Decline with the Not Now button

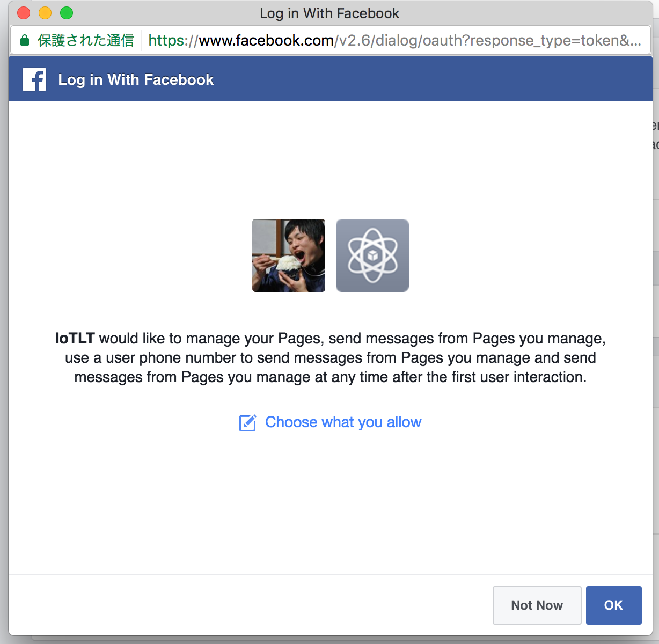coord(537,605)
